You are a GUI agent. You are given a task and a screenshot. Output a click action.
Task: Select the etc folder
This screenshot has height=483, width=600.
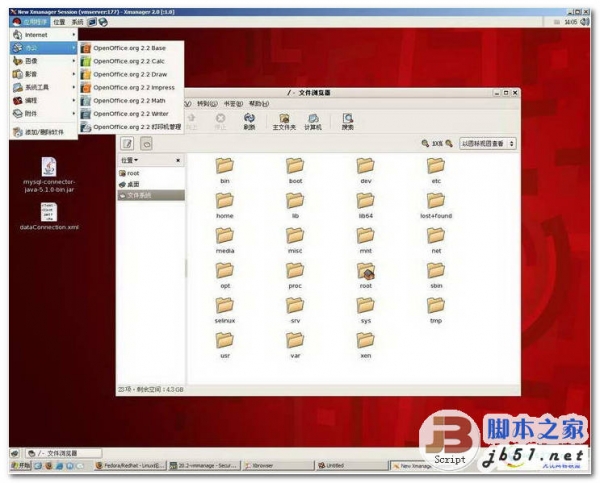436,170
